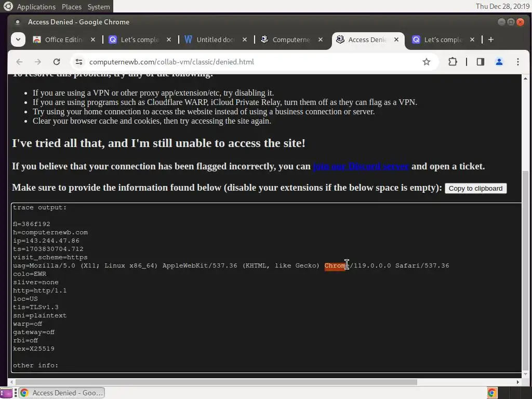Close the first Let's complete tab
This screenshot has width=532, height=399.
click(169, 39)
